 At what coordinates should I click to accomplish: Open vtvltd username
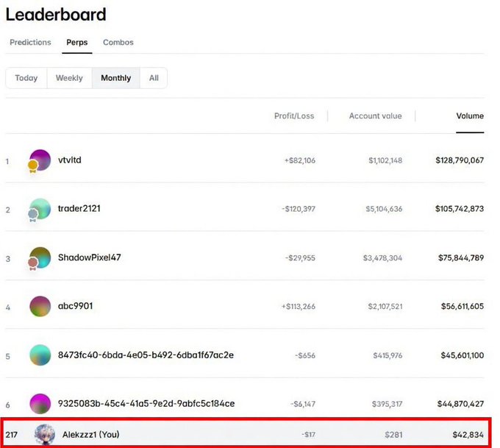70,160
